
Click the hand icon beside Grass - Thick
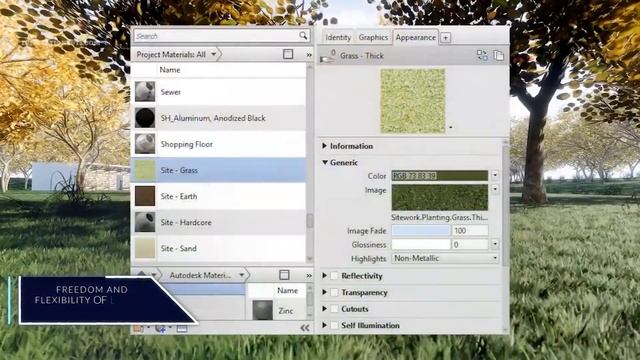click(x=327, y=56)
